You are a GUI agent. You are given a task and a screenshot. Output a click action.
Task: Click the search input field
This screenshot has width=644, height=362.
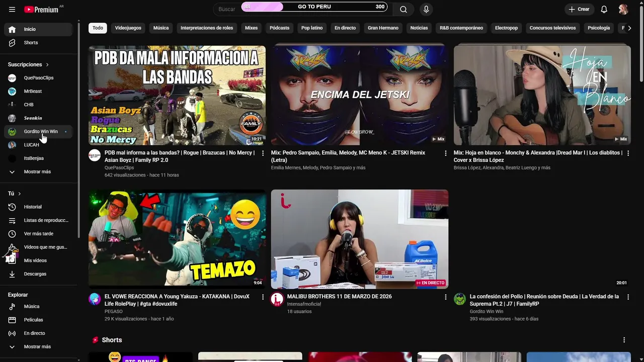[303, 9]
